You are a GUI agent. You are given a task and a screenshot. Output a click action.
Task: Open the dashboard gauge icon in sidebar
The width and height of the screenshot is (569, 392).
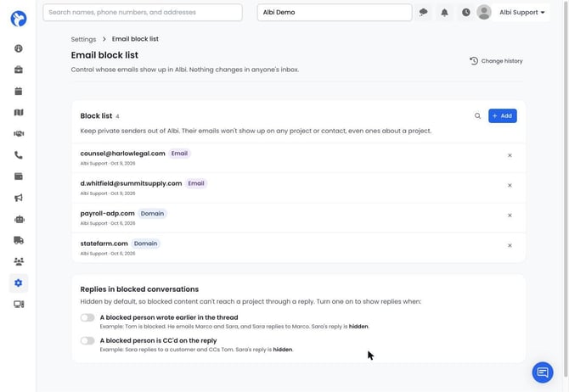19,48
